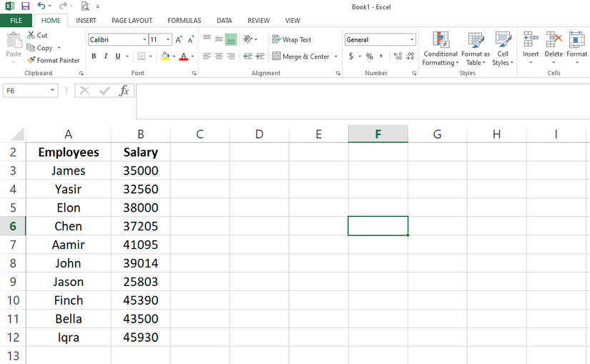Open the Fill Color dropdown arrow

tap(174, 56)
